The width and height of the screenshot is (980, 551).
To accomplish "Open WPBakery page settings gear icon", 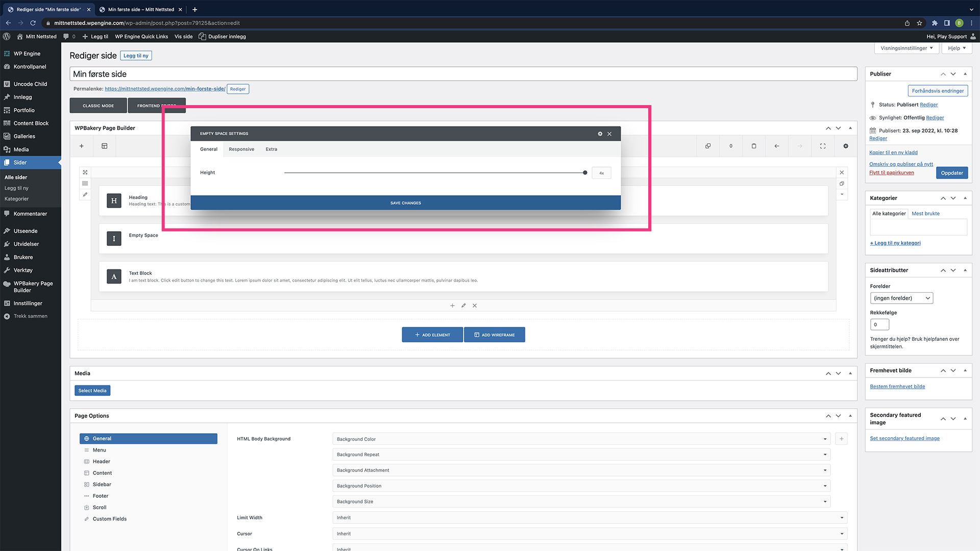I will pos(846,146).
